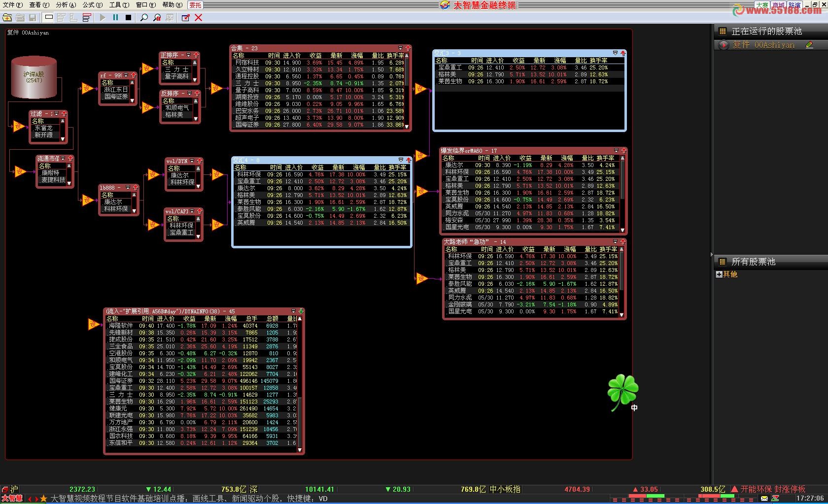
Task: Click the 商城 tab button
Action: [x=778, y=5]
